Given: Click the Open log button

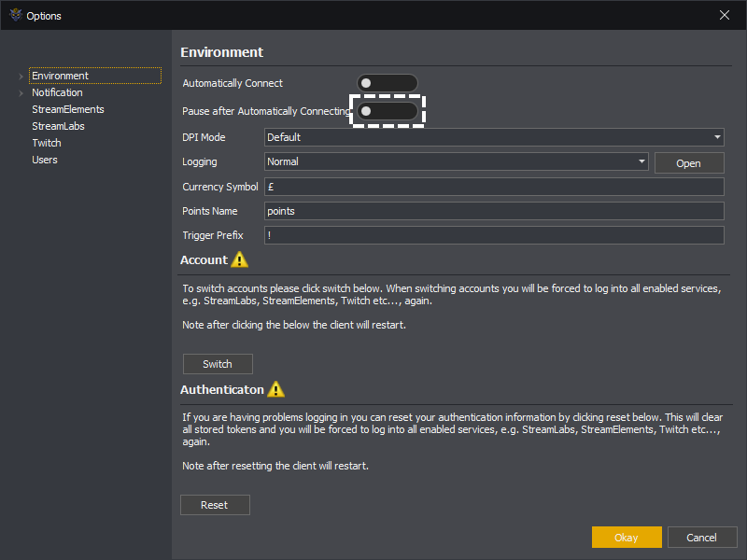Looking at the screenshot, I should pos(689,162).
